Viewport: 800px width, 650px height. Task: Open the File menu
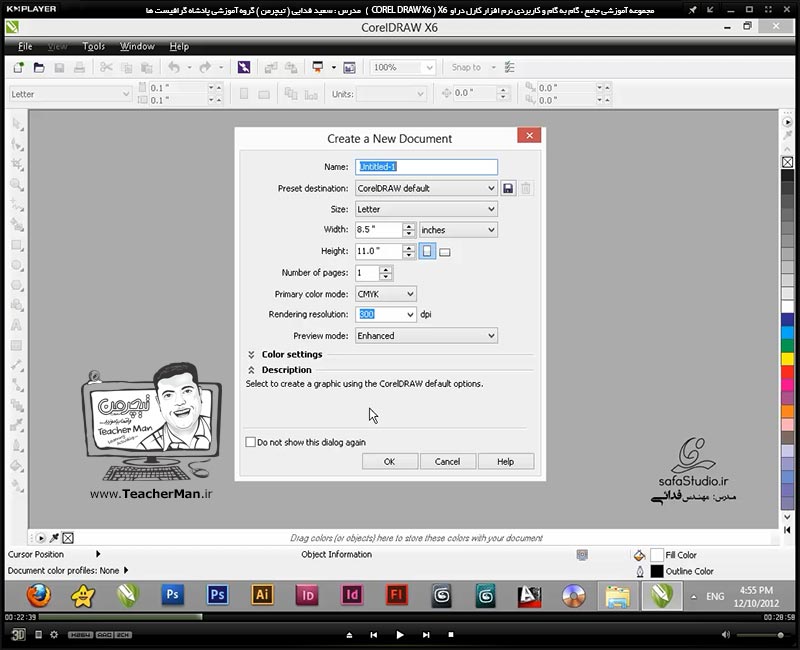pos(25,46)
